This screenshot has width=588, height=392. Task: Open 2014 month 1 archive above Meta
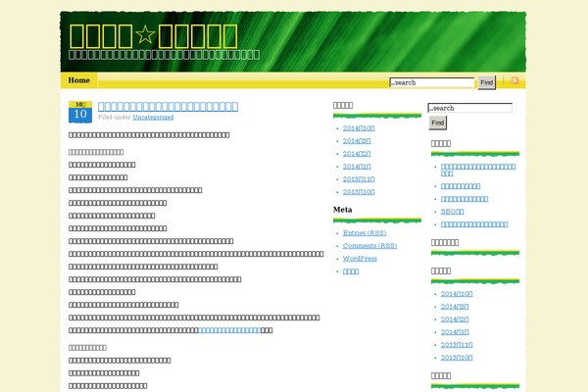pyautogui.click(x=357, y=167)
